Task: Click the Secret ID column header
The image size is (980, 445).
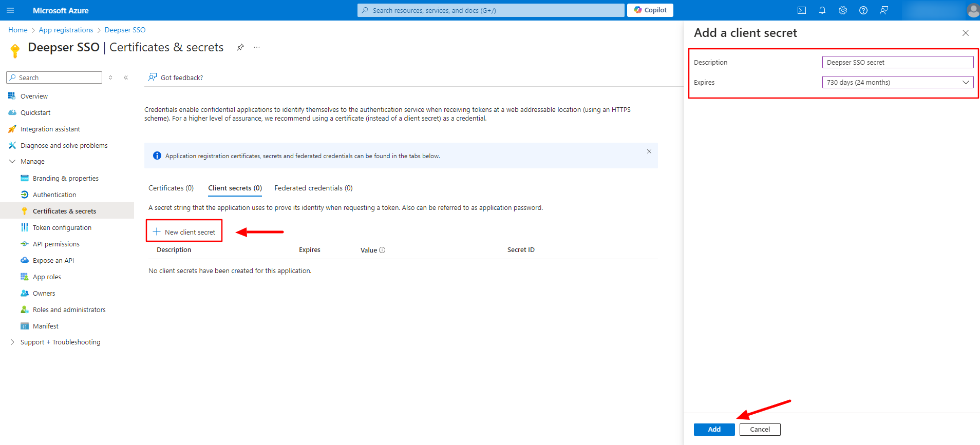Action: [521, 250]
